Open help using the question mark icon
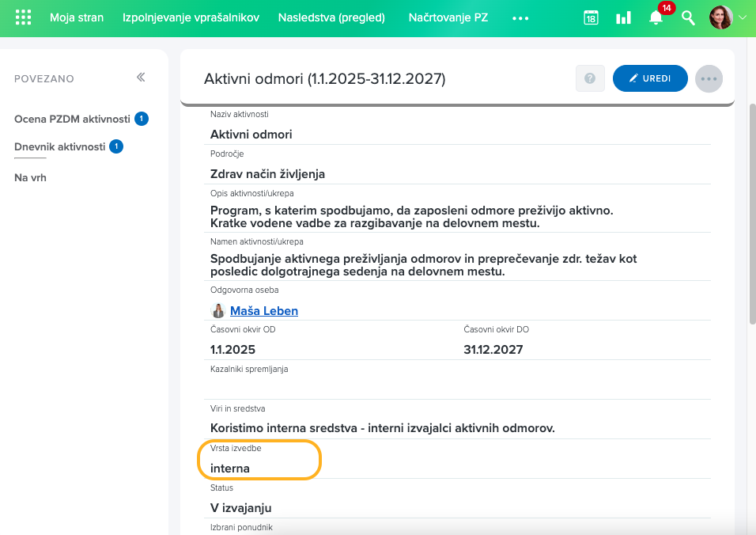The image size is (756, 535). click(x=590, y=78)
